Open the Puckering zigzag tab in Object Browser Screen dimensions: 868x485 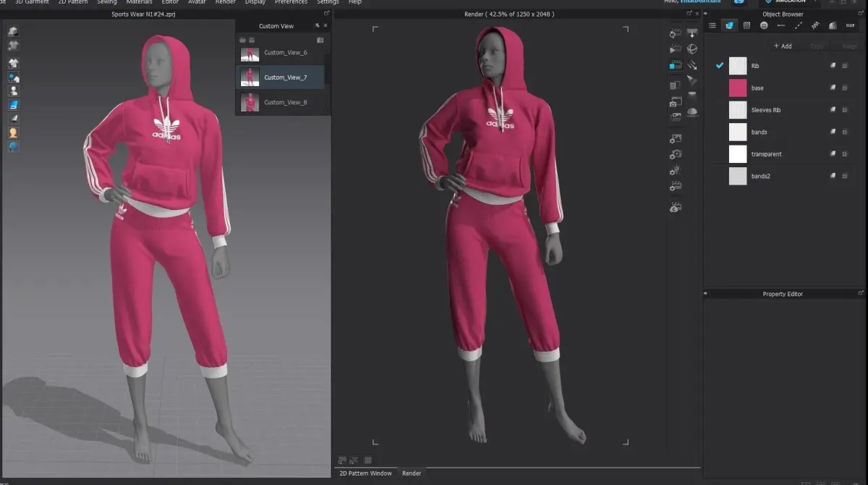click(815, 25)
